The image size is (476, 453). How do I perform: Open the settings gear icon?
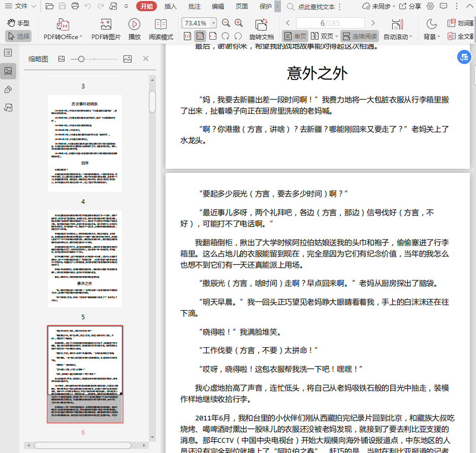tap(430, 6)
